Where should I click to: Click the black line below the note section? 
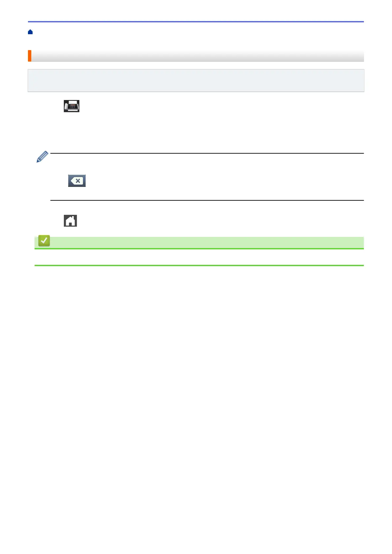click(x=207, y=200)
